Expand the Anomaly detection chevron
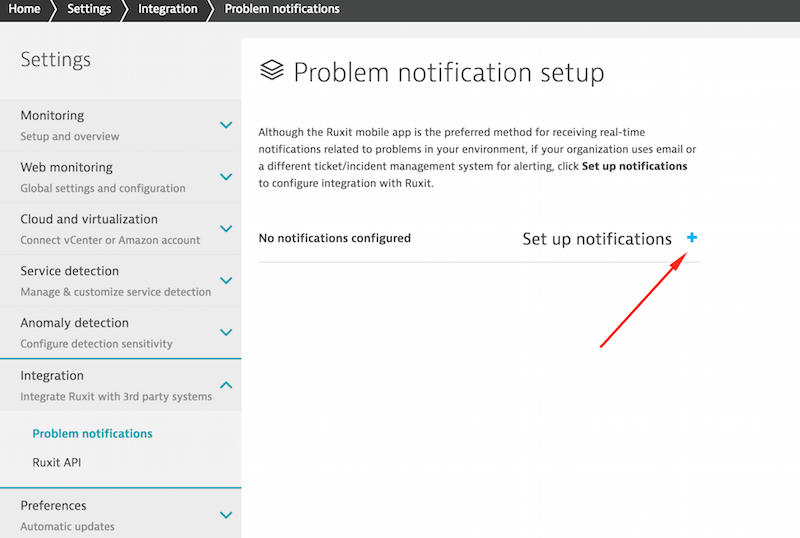 click(226, 332)
